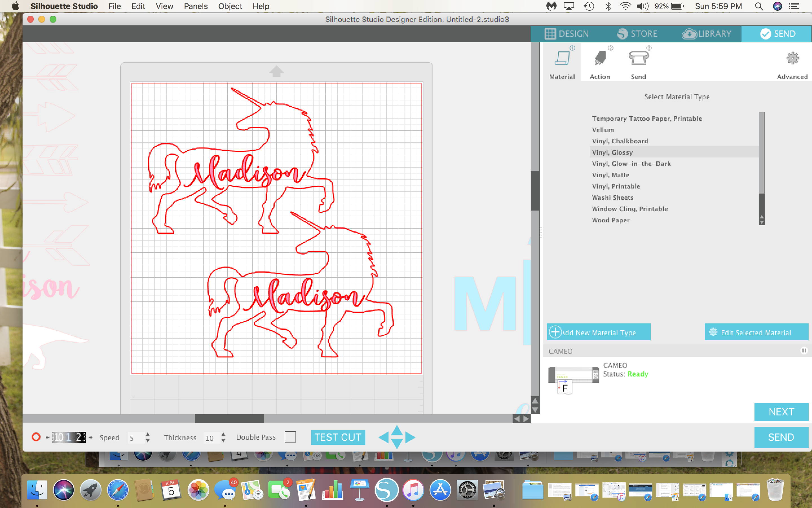Open the File menu
Image resolution: width=812 pixels, height=508 pixels.
pos(114,6)
